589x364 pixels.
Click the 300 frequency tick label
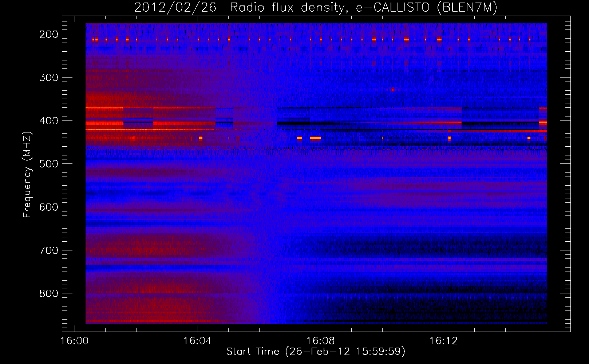[48, 77]
